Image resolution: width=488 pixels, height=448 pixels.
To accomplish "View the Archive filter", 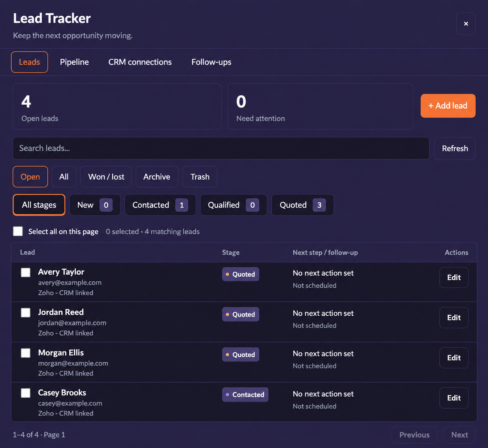I will click(x=157, y=177).
